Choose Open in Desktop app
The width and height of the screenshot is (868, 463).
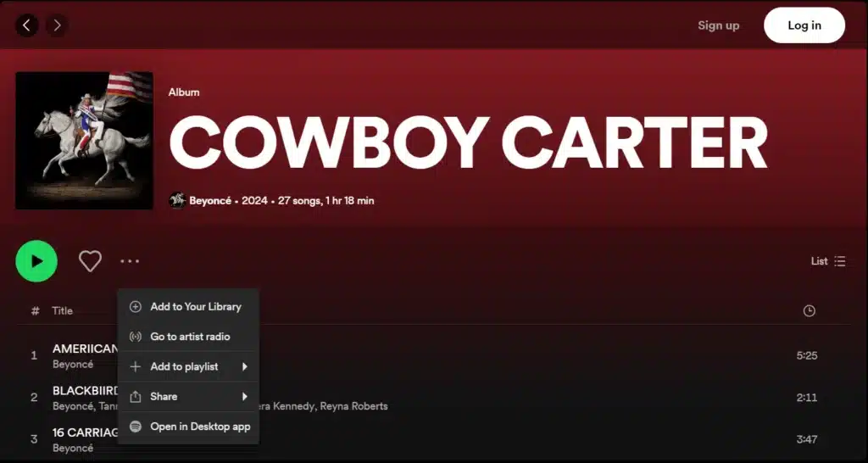188,427
